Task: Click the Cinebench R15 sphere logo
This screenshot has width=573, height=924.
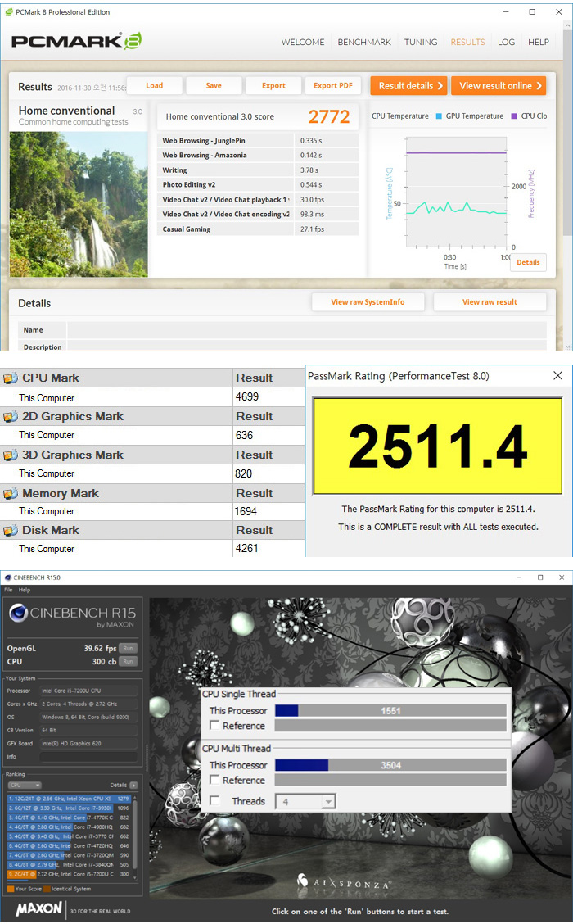Action: [18, 614]
